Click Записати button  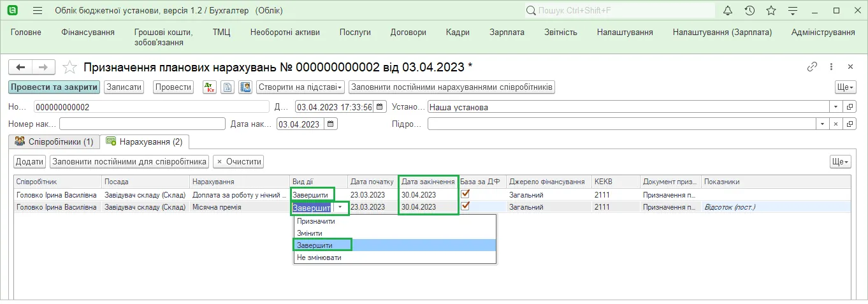pos(124,87)
